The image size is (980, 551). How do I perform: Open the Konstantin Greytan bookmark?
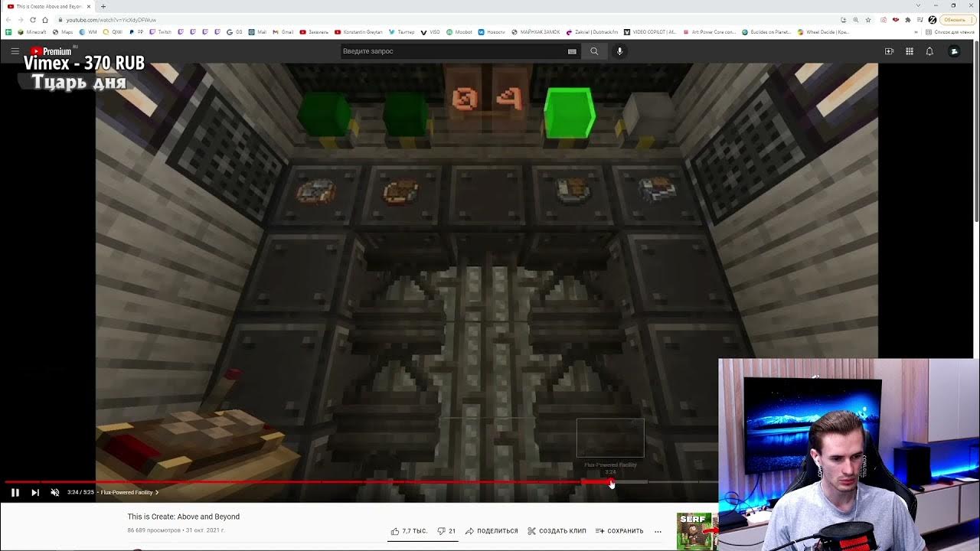(358, 32)
